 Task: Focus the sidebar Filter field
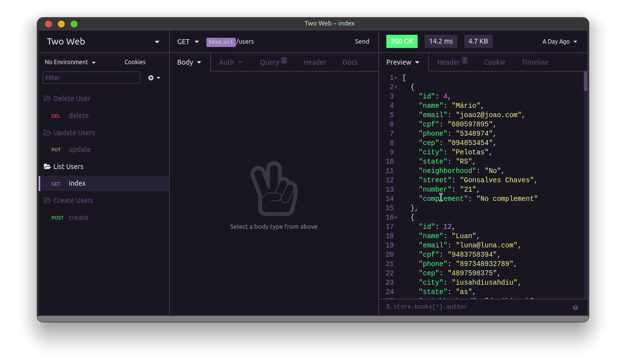[91, 78]
